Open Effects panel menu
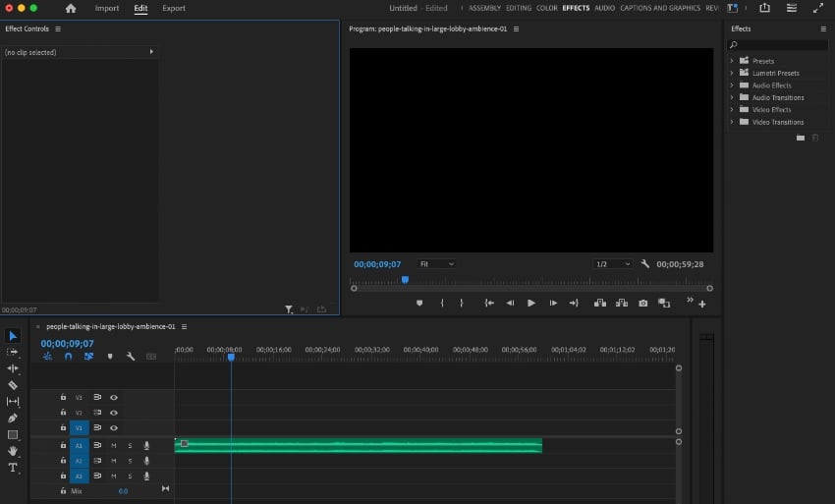 coord(823,28)
